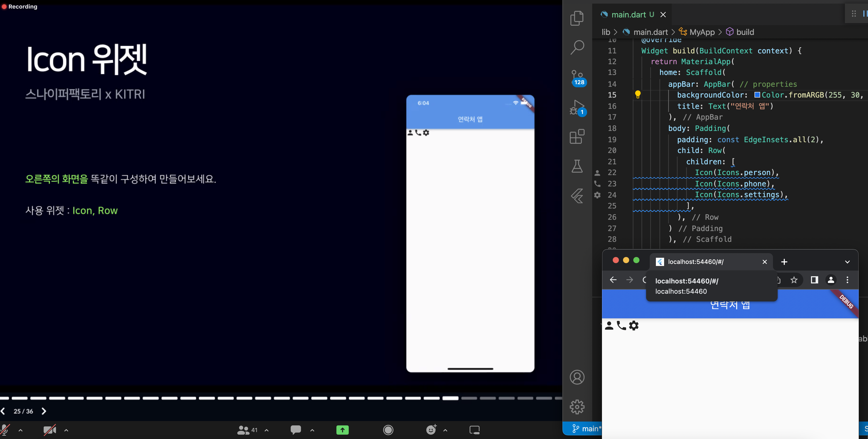Toggle browser side panel button
Image resolution: width=868 pixels, height=439 pixels.
pyautogui.click(x=814, y=280)
